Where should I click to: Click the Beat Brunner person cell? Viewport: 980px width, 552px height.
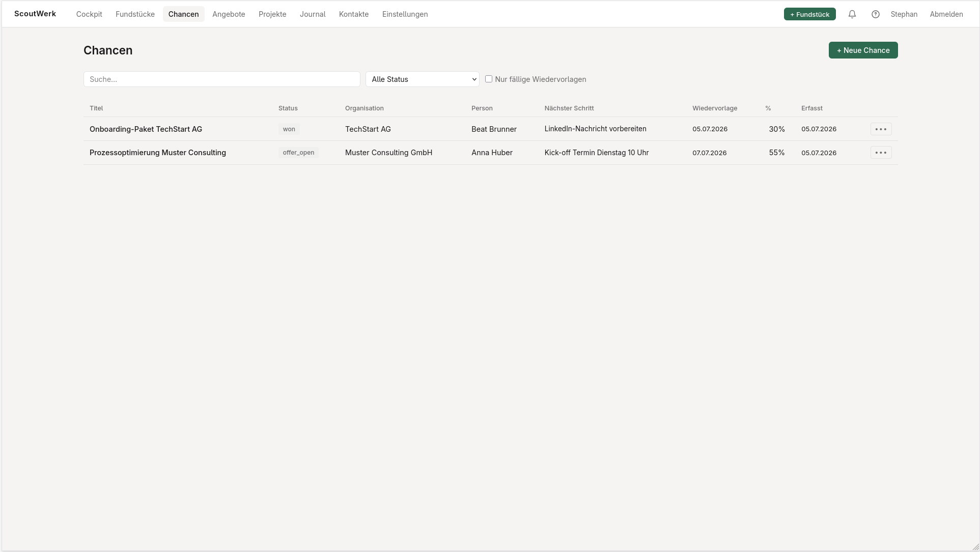pos(494,129)
